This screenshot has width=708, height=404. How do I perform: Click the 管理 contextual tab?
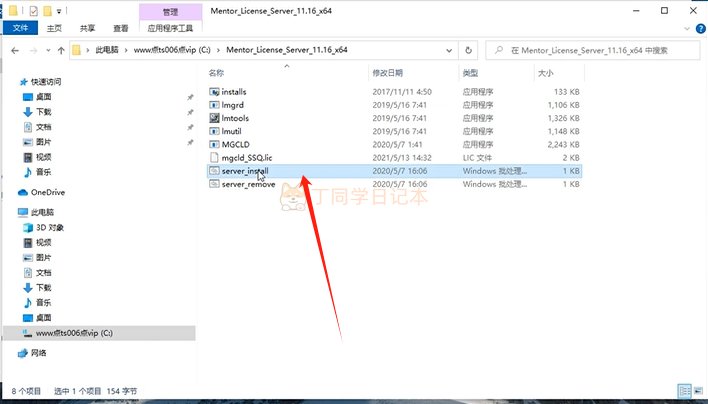170,12
